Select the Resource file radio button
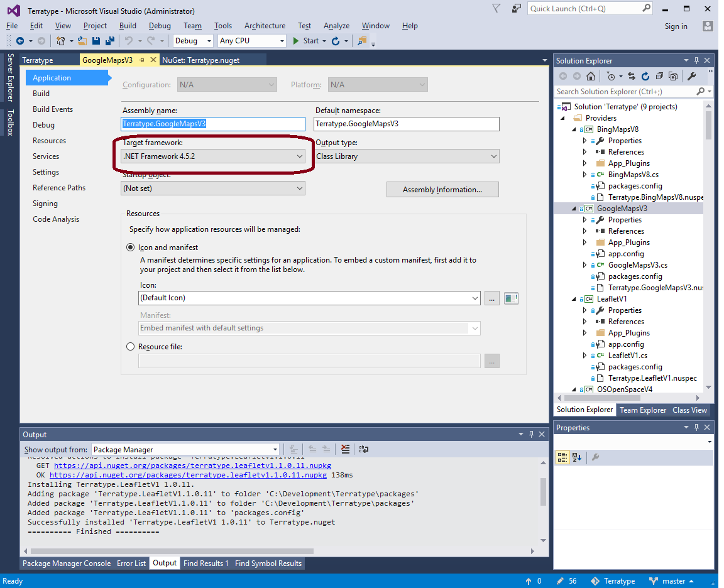The width and height of the screenshot is (724, 588). click(130, 347)
